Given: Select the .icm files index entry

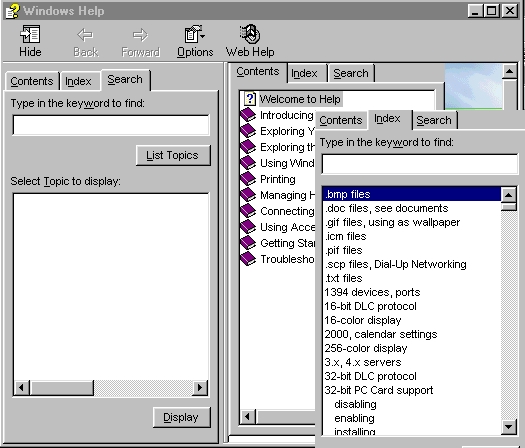Looking at the screenshot, I should tap(411, 236).
